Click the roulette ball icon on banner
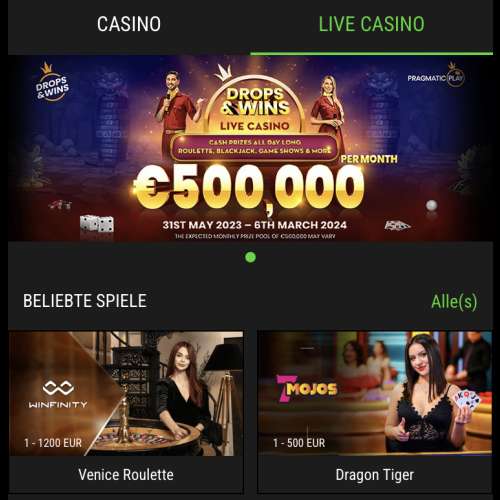Viewport: 500px width, 500px height. coord(432,205)
